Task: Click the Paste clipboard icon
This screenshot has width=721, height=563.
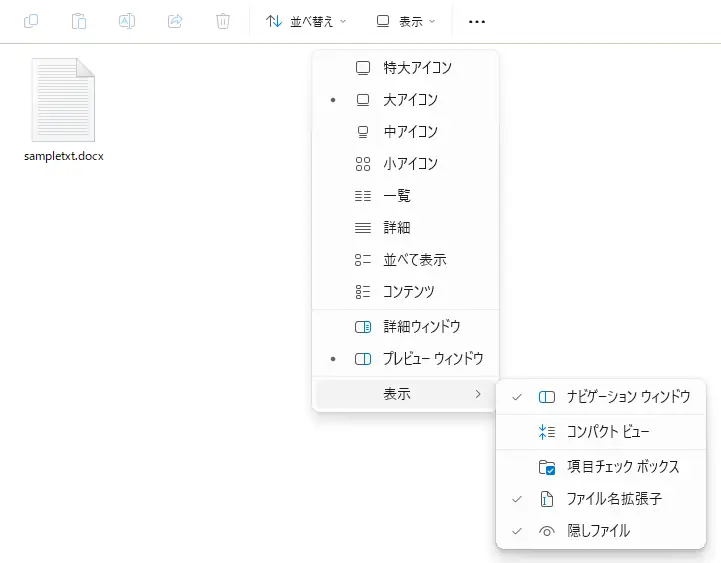Action: [x=79, y=21]
